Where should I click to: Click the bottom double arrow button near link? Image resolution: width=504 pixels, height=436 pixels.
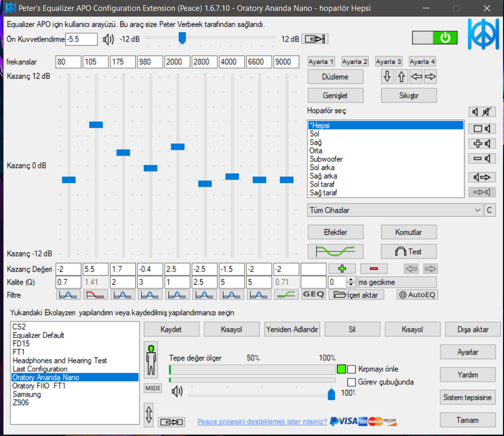tap(171, 422)
